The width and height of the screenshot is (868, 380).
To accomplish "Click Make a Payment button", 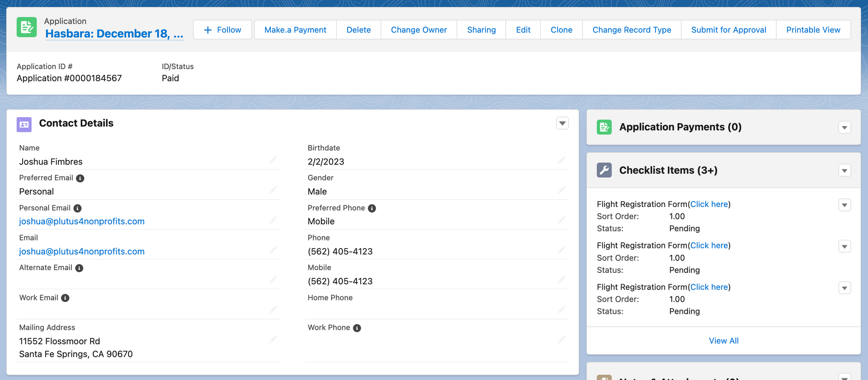I will click(x=295, y=30).
